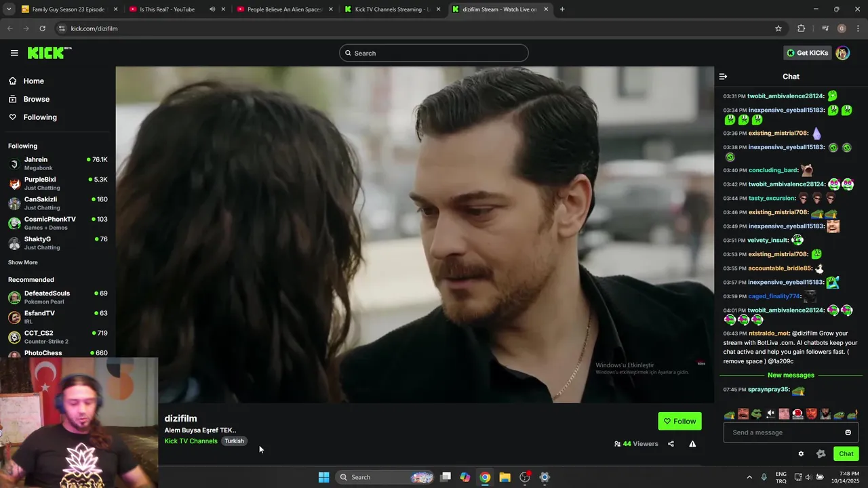
Task: Click the Turkish language tag
Action: 234,441
